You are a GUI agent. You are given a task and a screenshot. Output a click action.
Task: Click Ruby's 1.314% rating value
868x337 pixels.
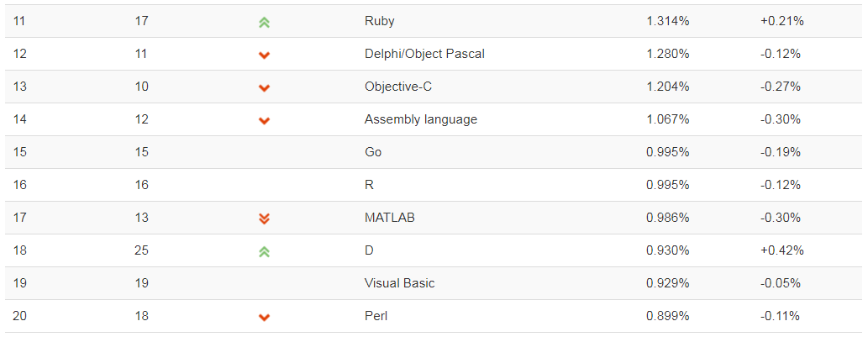(668, 22)
